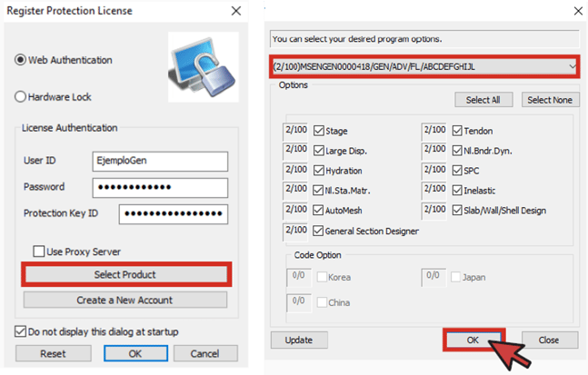Viewport: 588px width, 375px height.
Task: Toggle the Tendon checkbox
Action: pos(457,131)
